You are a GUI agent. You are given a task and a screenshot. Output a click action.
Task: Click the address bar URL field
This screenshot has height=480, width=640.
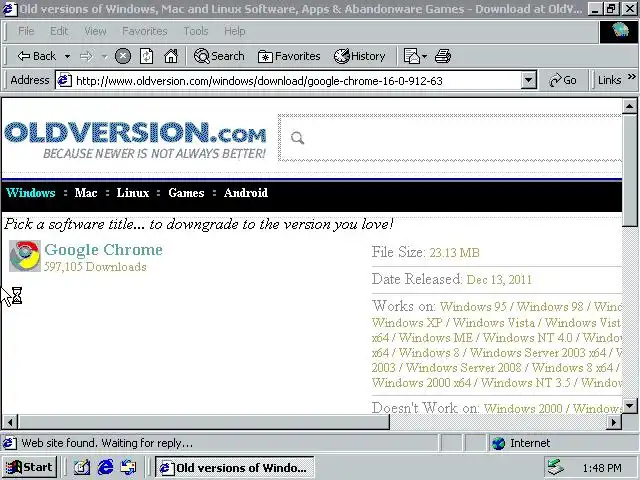[x=297, y=81]
